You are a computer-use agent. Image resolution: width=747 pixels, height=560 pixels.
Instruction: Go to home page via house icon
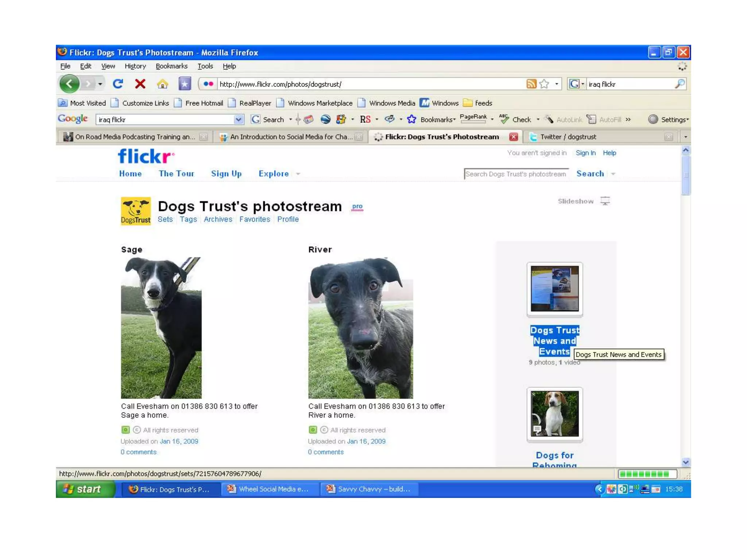[162, 84]
